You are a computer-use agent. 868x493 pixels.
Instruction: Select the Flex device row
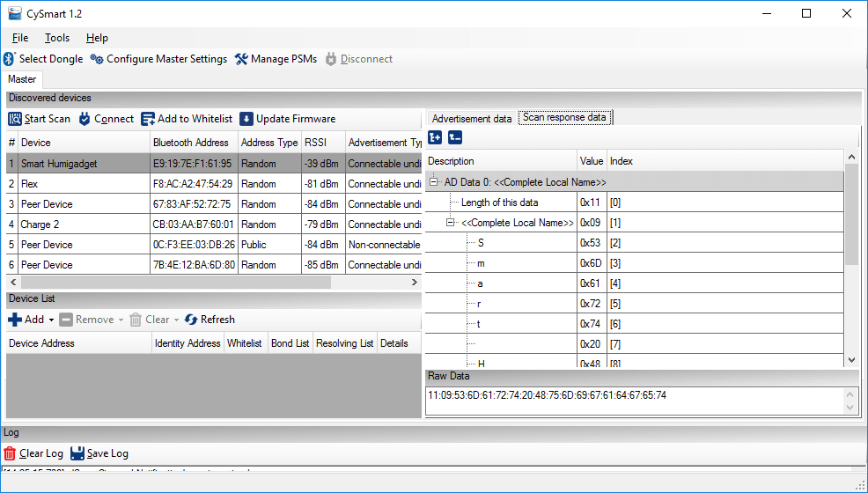pos(214,184)
